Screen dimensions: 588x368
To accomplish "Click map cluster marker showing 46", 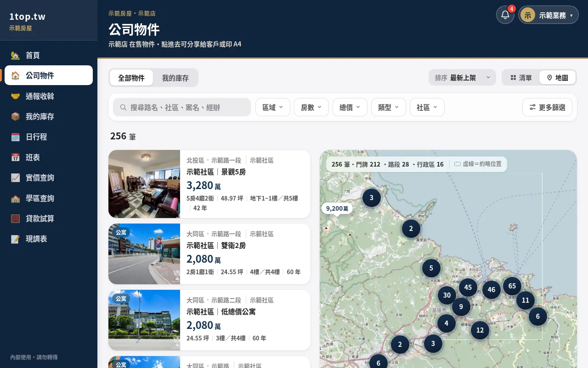I will [492, 290].
